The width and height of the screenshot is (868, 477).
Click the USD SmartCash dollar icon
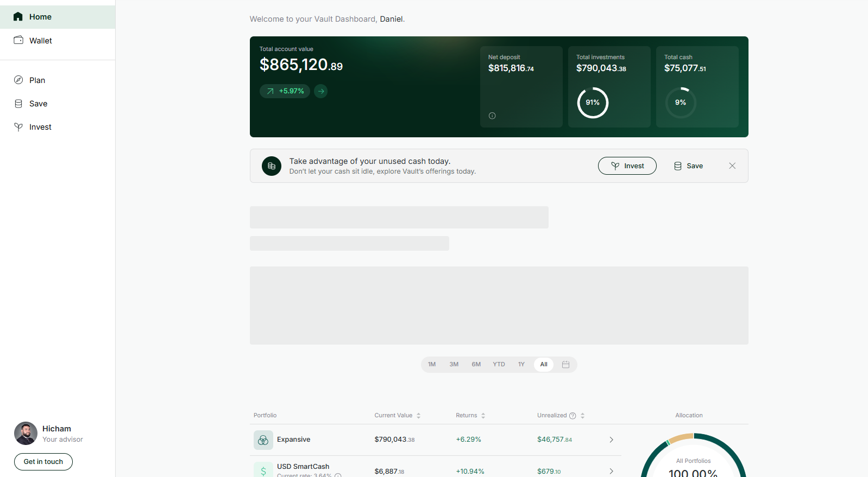click(263, 470)
